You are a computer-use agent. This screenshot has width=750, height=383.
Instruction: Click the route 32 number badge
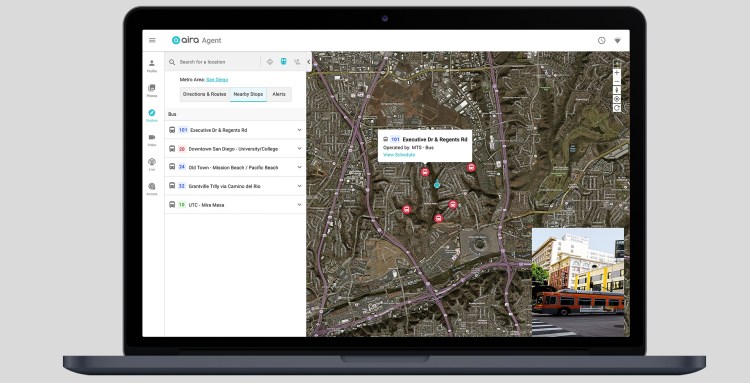pos(182,186)
